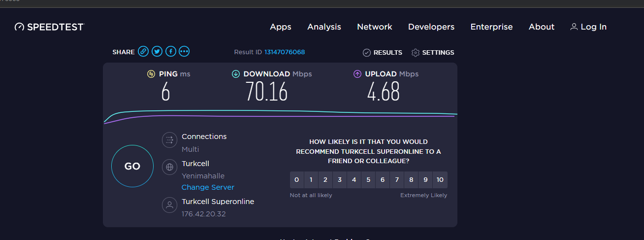This screenshot has height=240, width=644.
Task: Select rating 5 on recommendation scale
Action: pos(368,180)
